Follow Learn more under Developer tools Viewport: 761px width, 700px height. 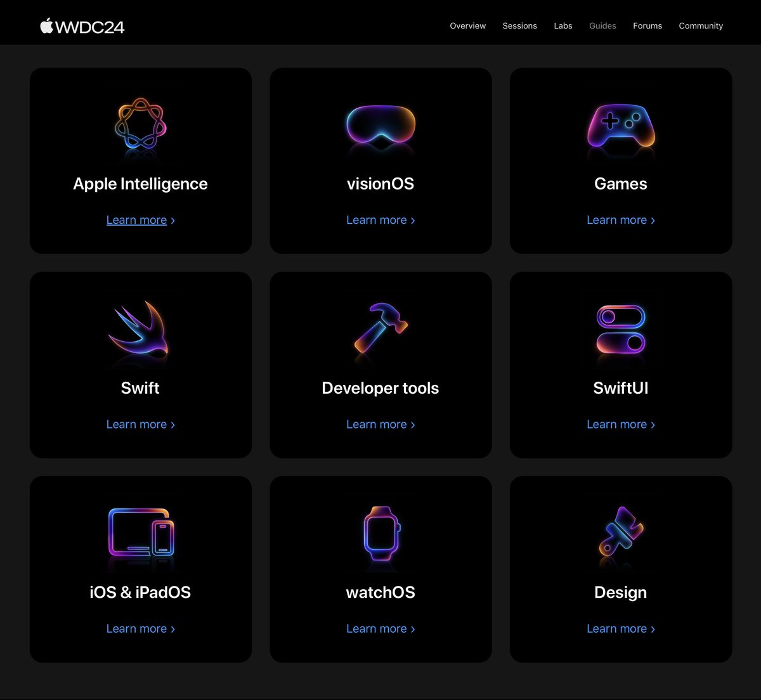pyautogui.click(x=380, y=424)
